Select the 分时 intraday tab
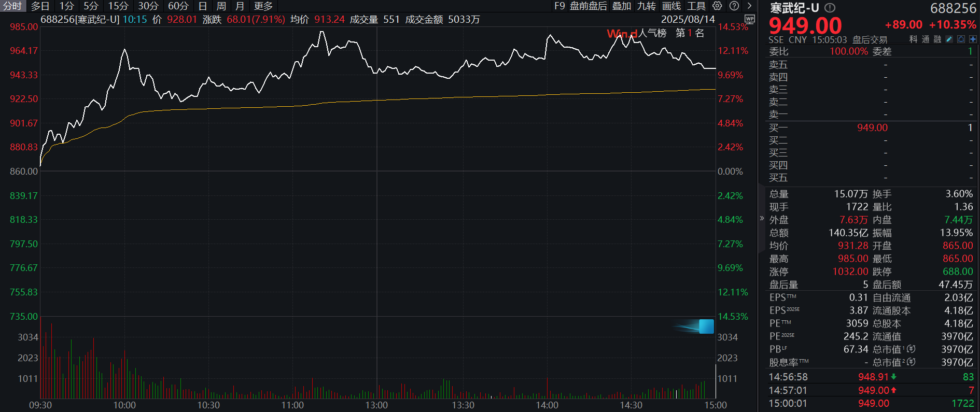The image size is (980, 412). [12, 6]
